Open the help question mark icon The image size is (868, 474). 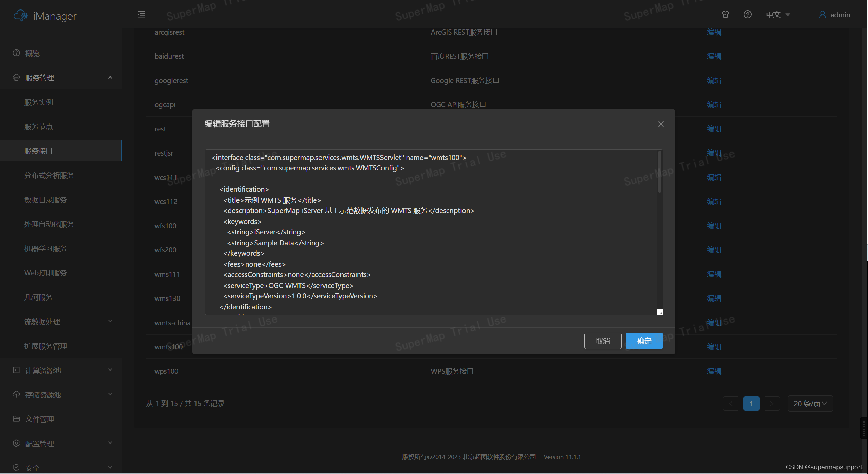pyautogui.click(x=748, y=14)
